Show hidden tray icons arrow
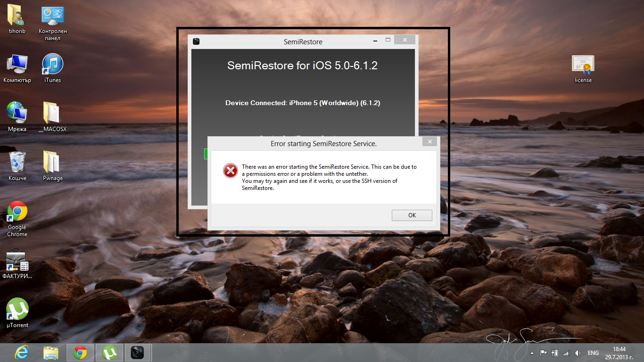 click(532, 353)
